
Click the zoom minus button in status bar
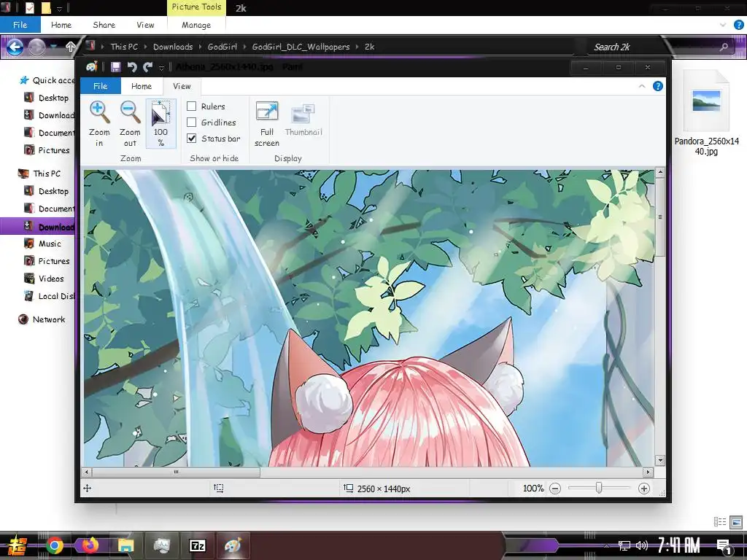[x=555, y=488]
